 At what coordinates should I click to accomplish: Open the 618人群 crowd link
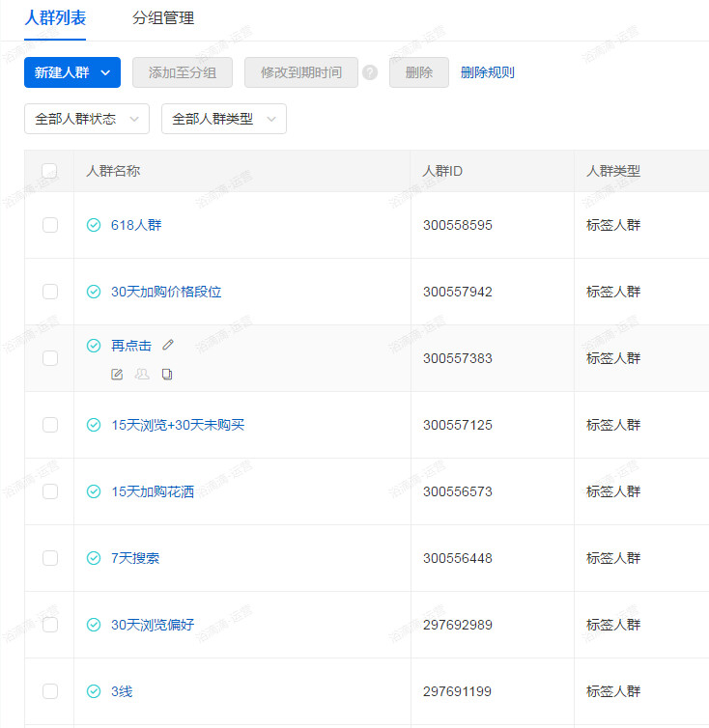tap(136, 225)
